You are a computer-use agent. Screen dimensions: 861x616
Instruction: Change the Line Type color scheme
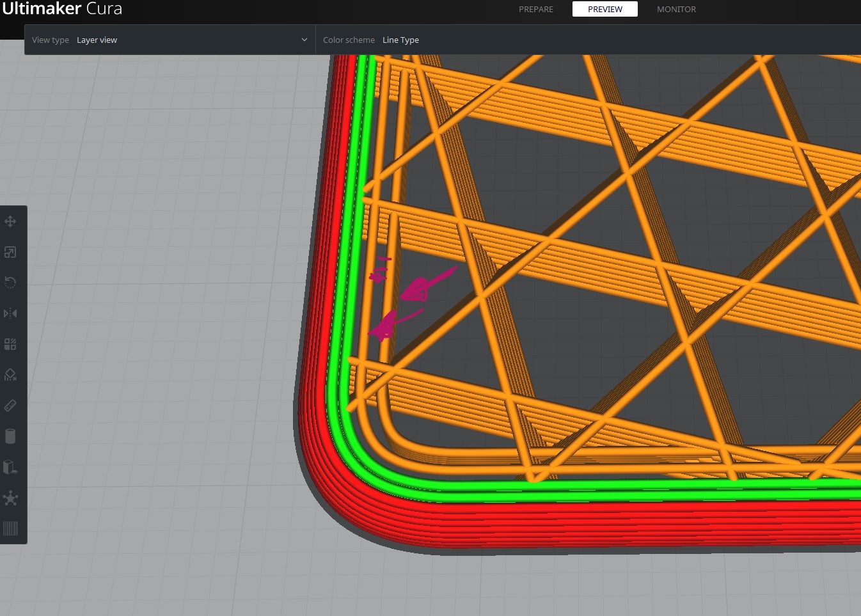click(400, 40)
